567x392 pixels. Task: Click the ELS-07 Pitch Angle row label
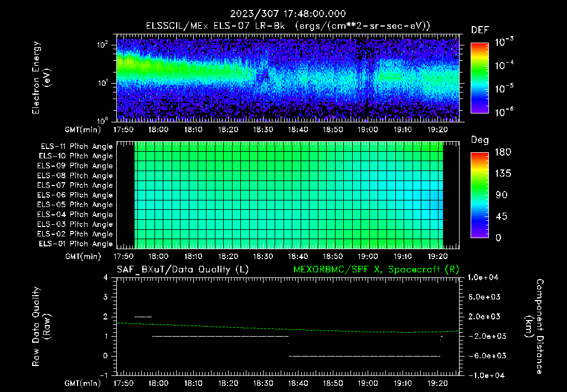[75, 185]
